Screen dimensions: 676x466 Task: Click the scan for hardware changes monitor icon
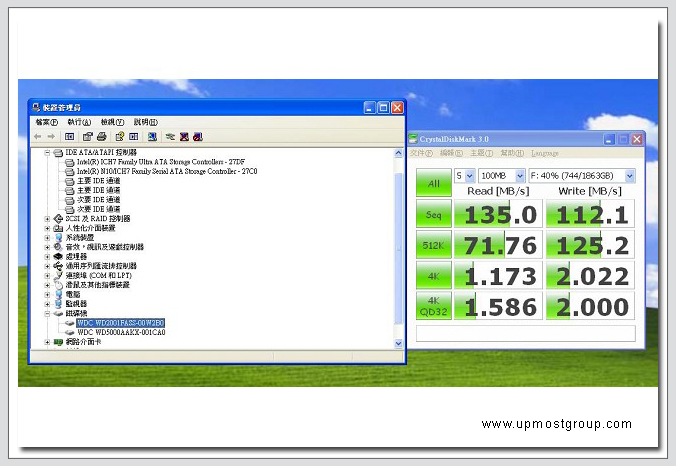tap(152, 137)
